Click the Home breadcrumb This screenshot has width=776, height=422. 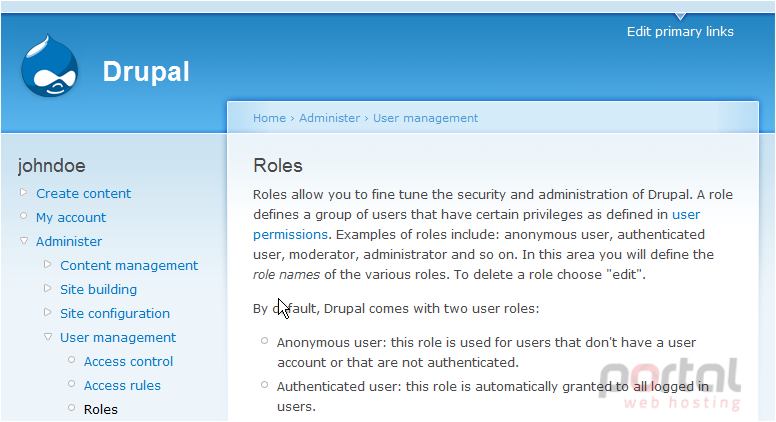(269, 118)
